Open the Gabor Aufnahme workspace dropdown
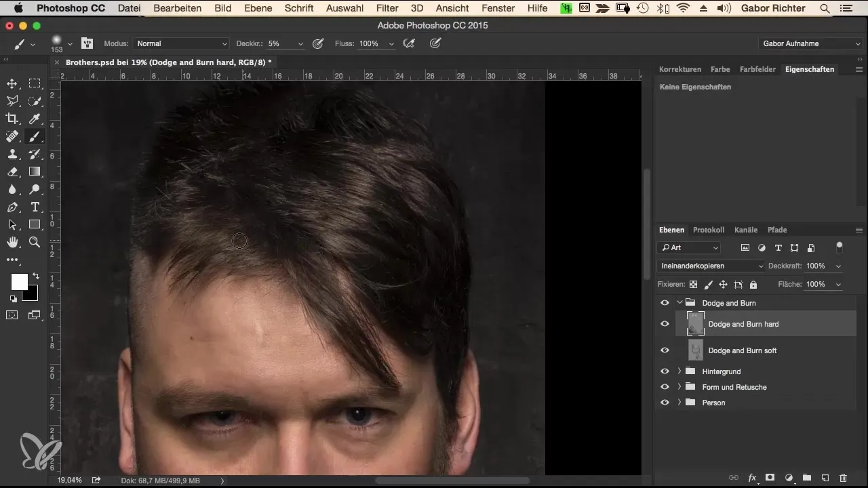This screenshot has height=488, width=868. [x=810, y=43]
